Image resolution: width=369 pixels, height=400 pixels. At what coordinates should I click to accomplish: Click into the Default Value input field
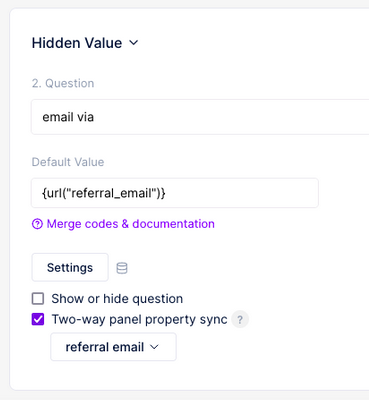tap(175, 193)
